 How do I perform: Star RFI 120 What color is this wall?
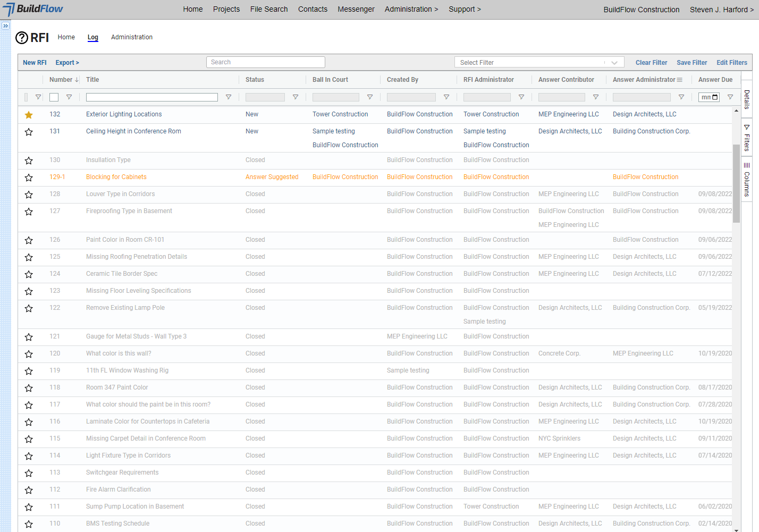29,354
